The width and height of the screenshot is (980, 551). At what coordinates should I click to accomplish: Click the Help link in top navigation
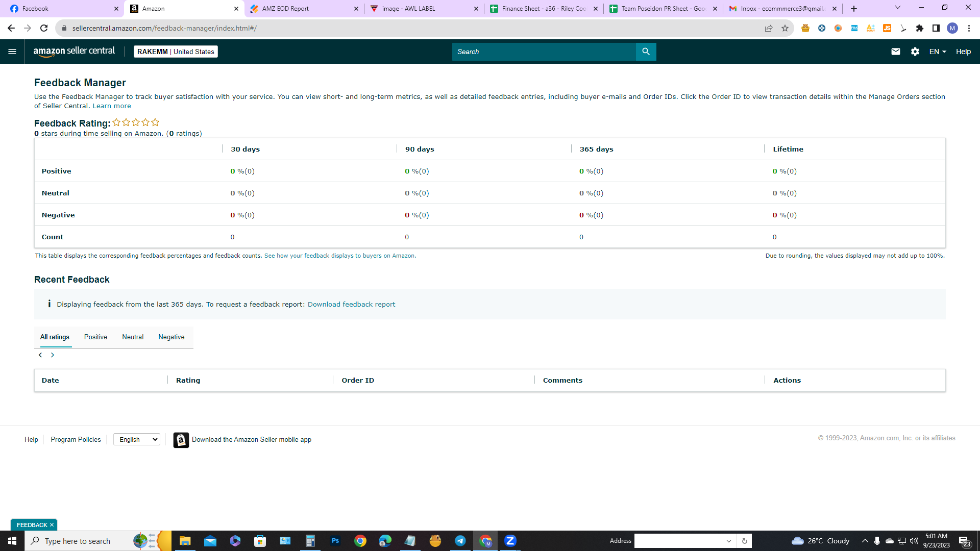click(963, 52)
